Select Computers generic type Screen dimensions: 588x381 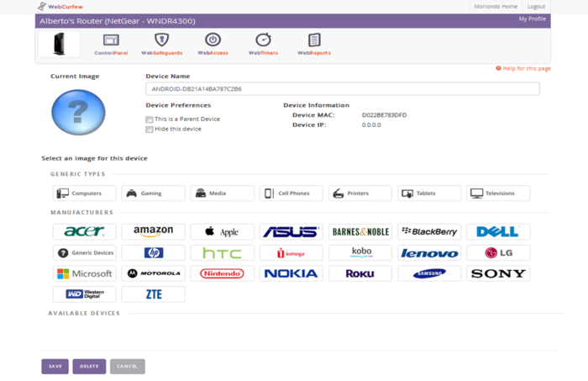click(84, 193)
